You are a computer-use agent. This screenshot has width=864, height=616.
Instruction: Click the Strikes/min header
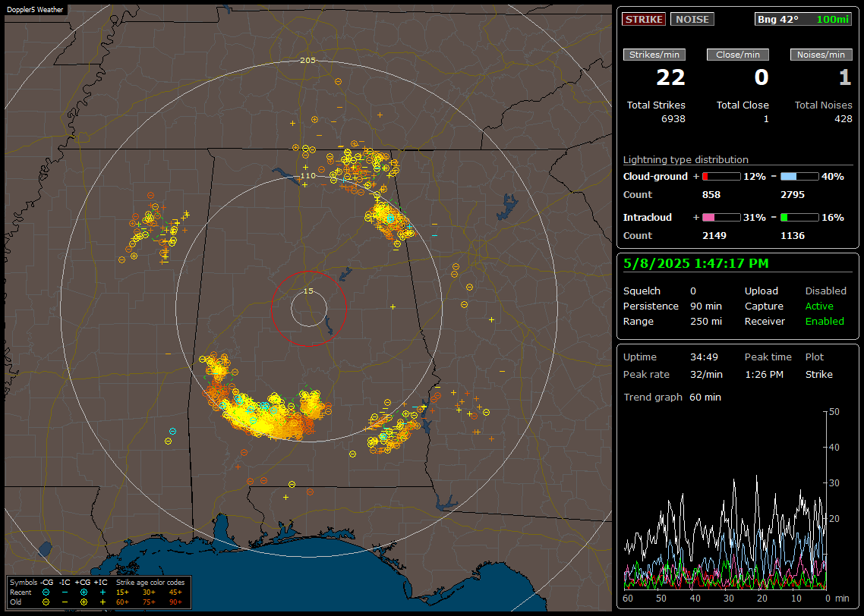(654, 55)
